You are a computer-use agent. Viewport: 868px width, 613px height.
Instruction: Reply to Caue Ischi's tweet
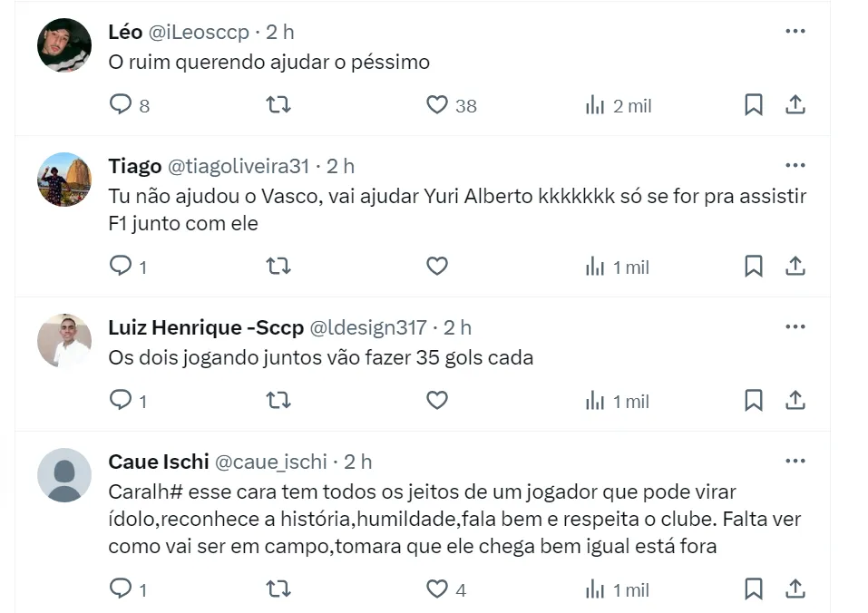122,589
